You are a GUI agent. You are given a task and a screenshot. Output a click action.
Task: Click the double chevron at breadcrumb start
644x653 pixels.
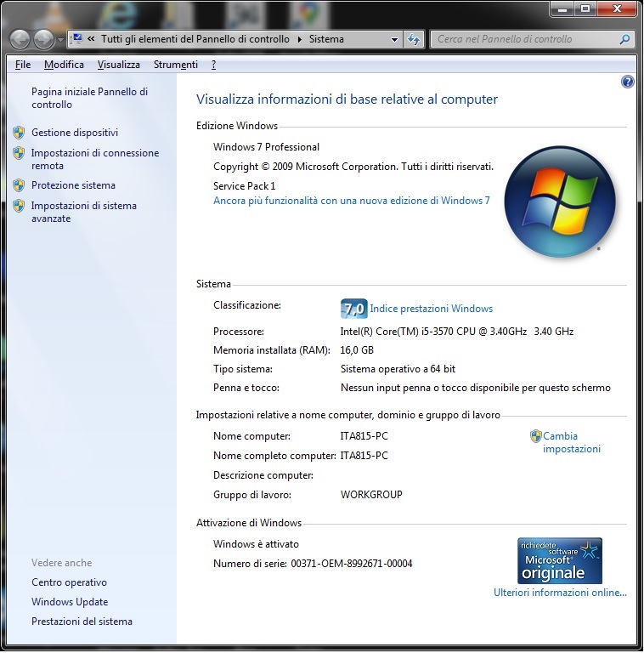pyautogui.click(x=91, y=39)
